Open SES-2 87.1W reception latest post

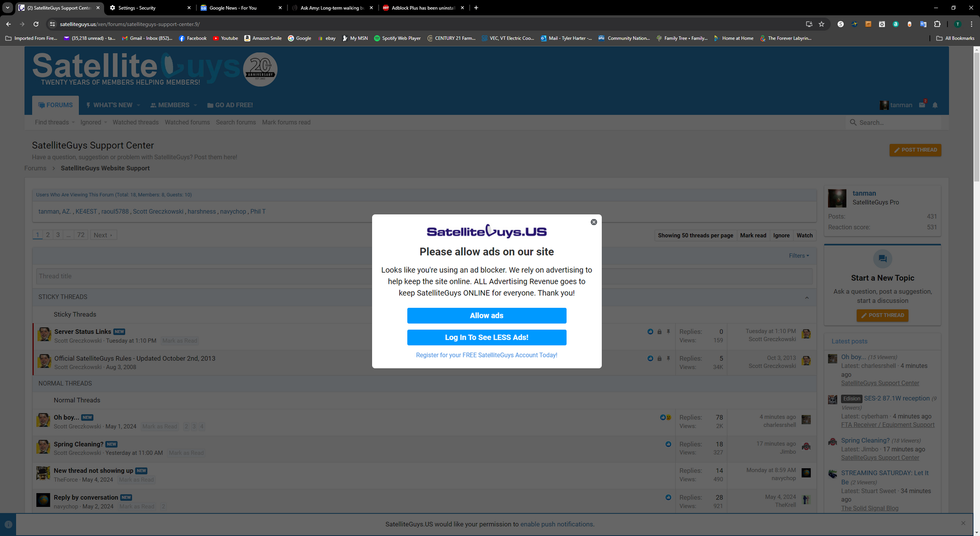(x=896, y=399)
